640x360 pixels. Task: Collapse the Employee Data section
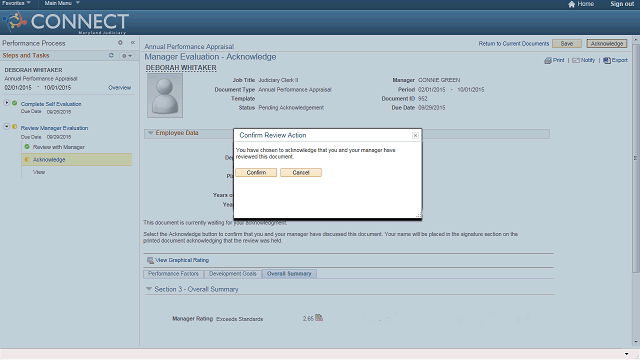pyautogui.click(x=151, y=133)
